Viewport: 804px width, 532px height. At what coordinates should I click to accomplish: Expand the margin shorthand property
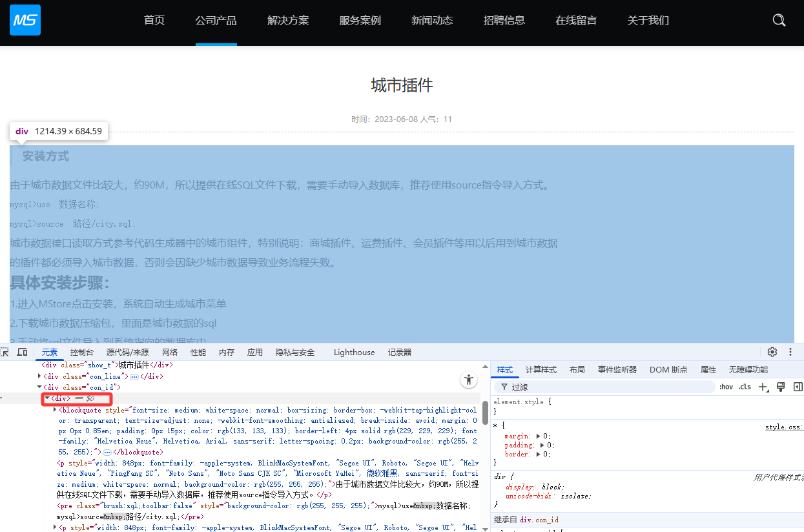539,436
